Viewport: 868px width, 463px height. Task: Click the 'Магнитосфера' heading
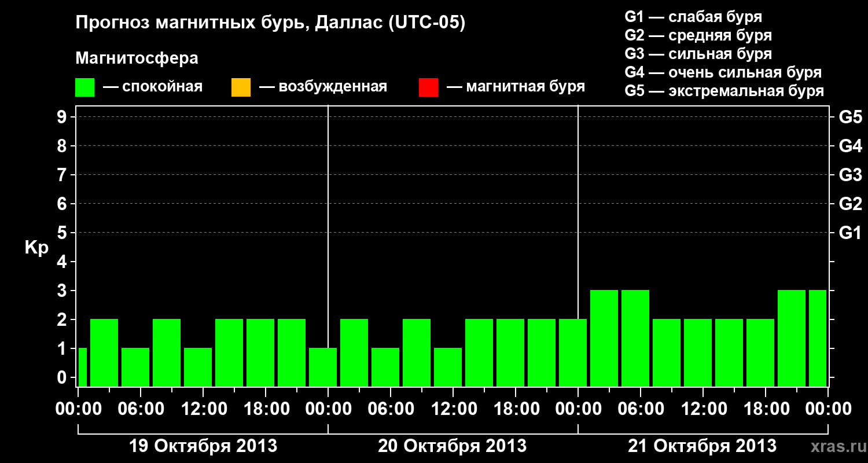coord(137,58)
